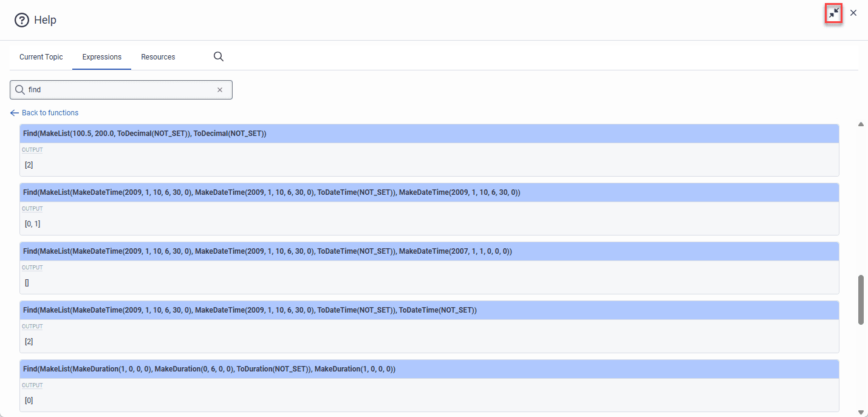Open the Resources tab
The image size is (868, 417).
(x=157, y=56)
